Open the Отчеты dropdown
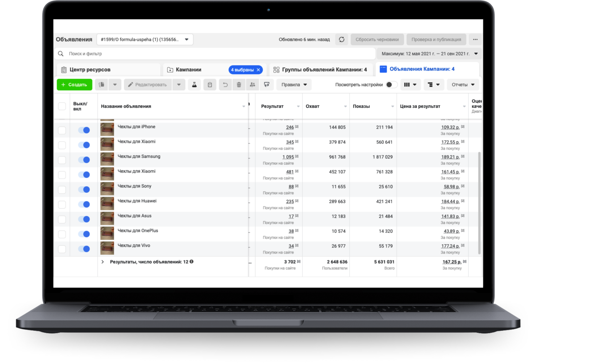Image resolution: width=608 pixels, height=364 pixels. click(463, 85)
